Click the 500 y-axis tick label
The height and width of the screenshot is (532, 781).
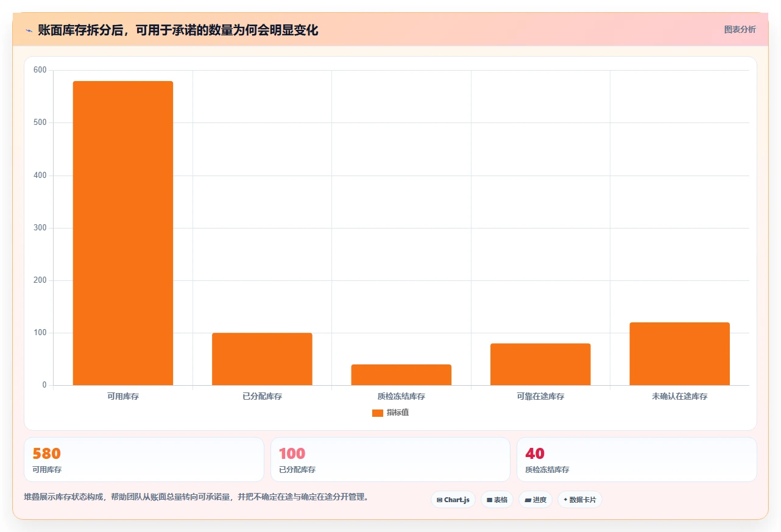(40, 122)
